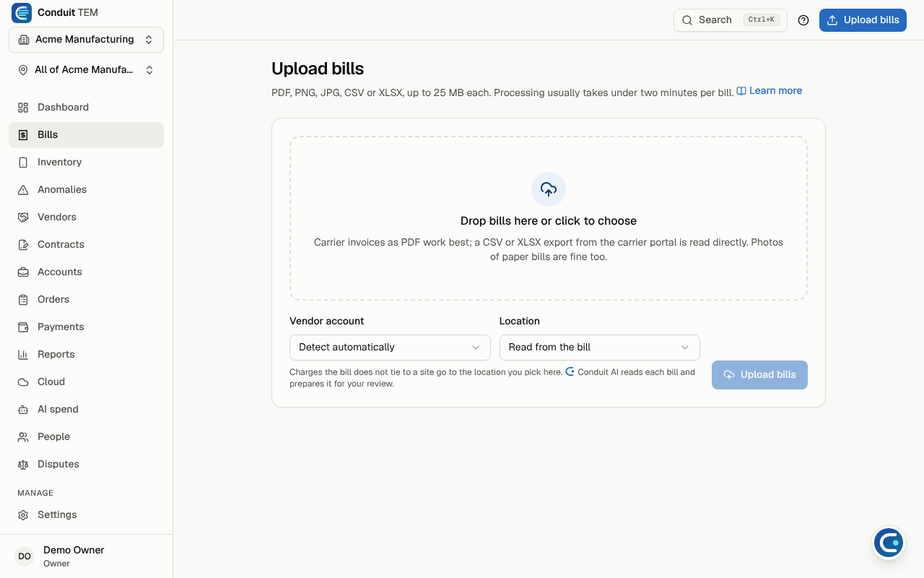Click the building icon by Acme Manufacturing

click(24, 40)
